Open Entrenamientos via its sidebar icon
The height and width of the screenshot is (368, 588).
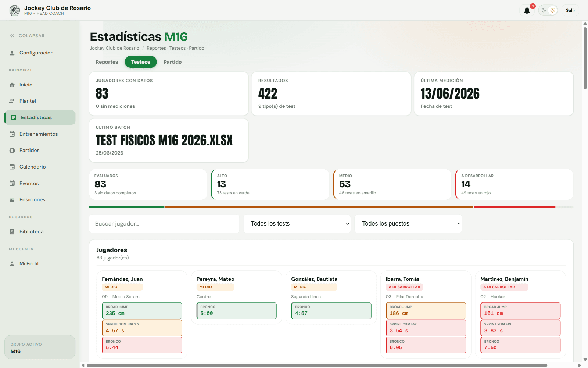12,134
